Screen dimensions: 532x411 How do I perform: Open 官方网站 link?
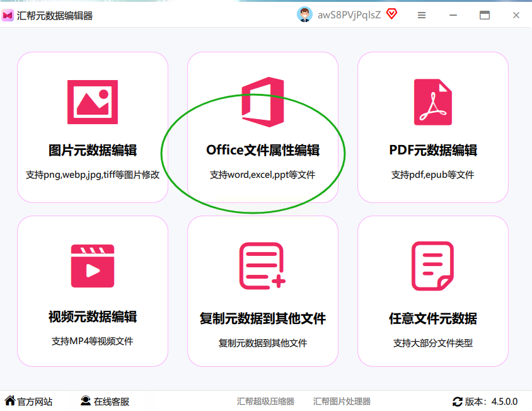35,402
